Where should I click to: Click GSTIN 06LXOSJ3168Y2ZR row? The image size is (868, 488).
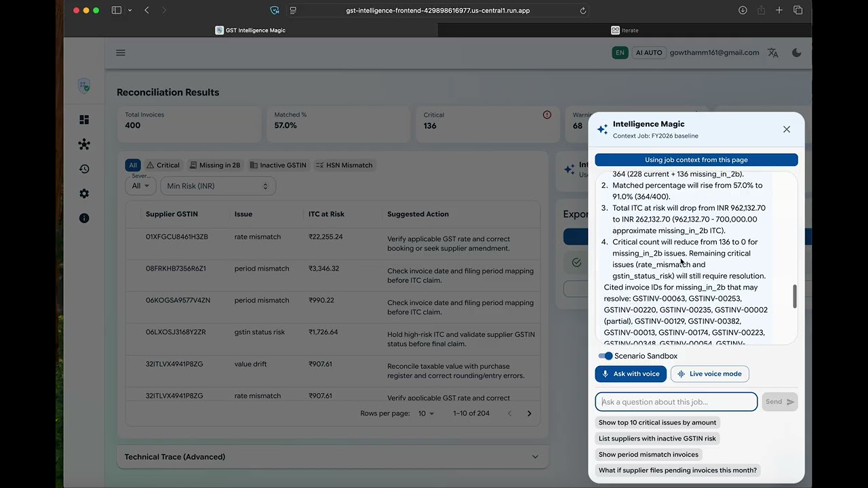tap(332, 340)
